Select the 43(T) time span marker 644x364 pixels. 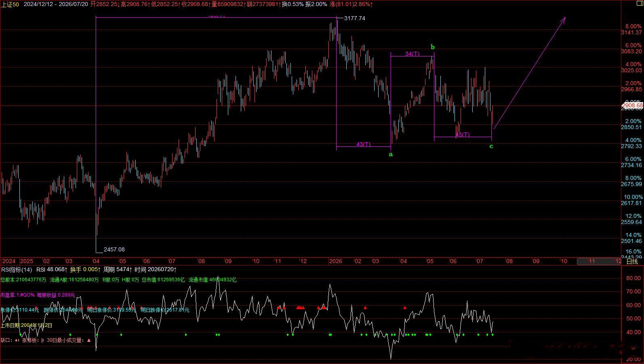363,144
